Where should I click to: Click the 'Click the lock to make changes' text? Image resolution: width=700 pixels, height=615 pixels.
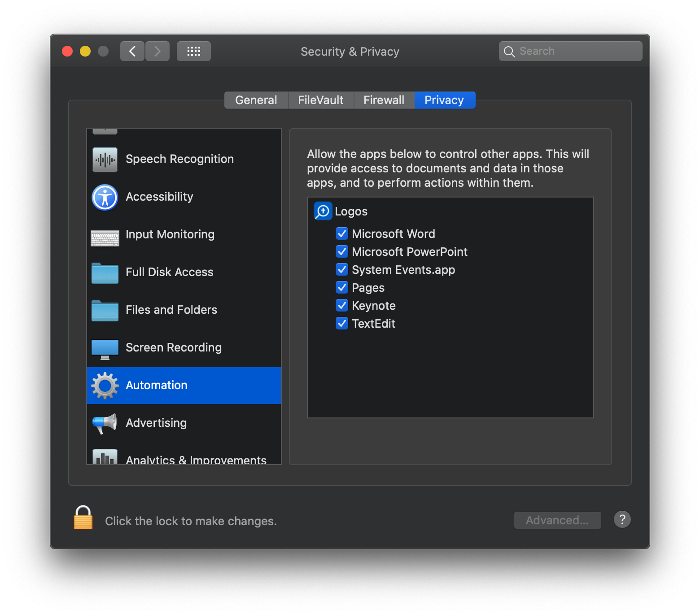point(191,521)
